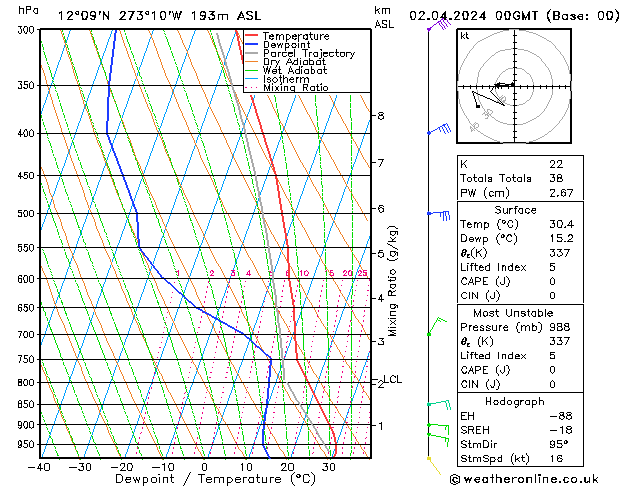Click the purple wind barb at 300 hPa

click(436, 25)
